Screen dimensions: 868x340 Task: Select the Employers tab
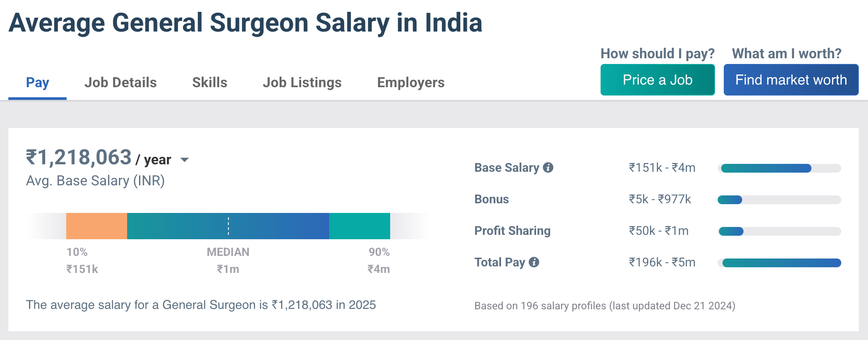[411, 82]
